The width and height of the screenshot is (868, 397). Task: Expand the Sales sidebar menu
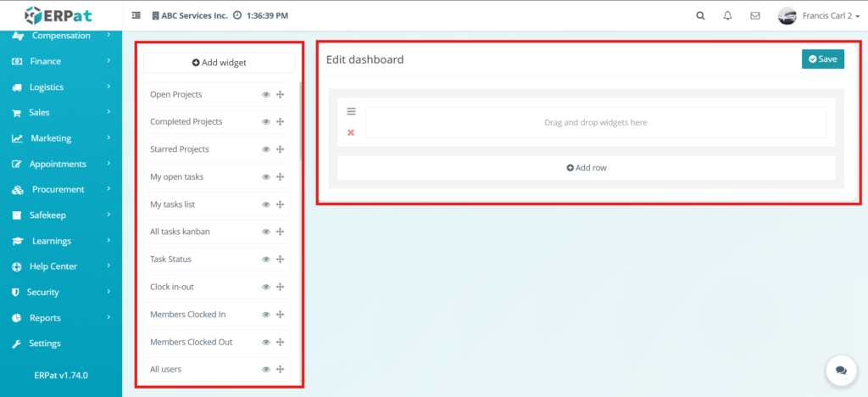(61, 113)
